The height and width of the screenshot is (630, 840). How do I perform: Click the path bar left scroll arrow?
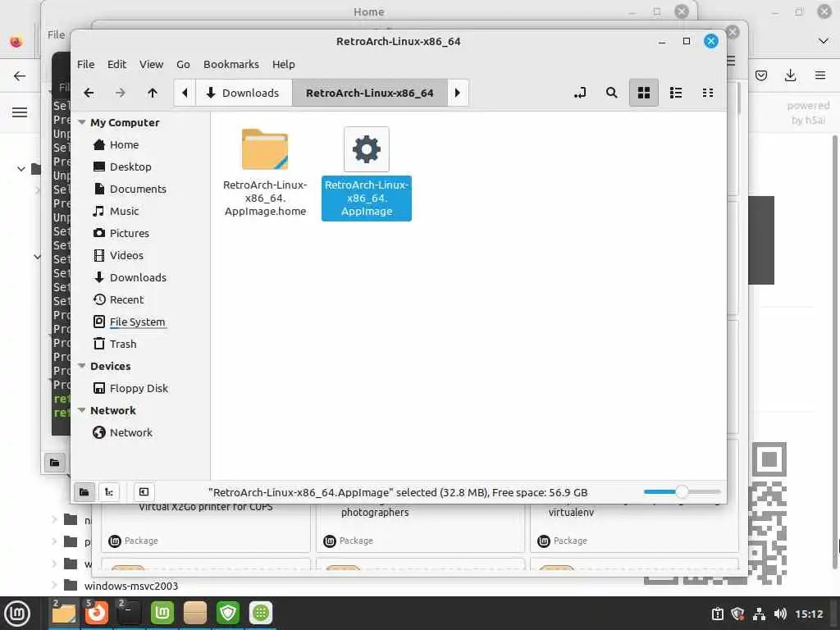click(185, 93)
